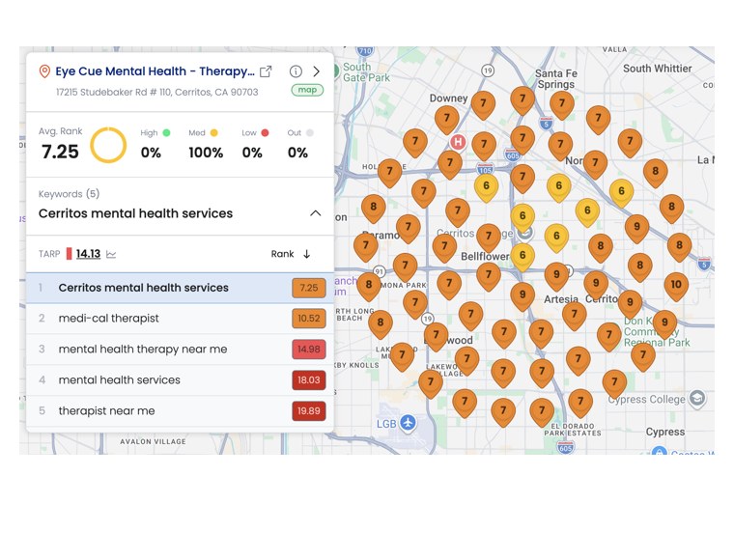The image size is (734, 560).
Task: Click the hospital H marker near Downey
Action: click(458, 142)
